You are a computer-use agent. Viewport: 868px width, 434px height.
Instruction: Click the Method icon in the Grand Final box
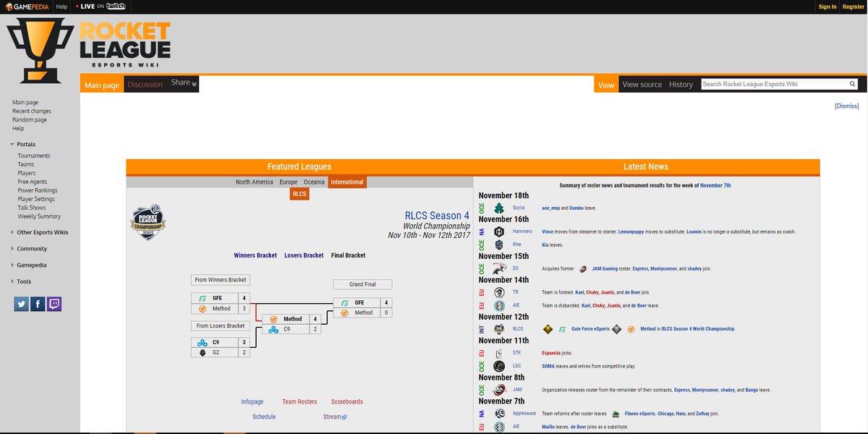[x=344, y=312]
